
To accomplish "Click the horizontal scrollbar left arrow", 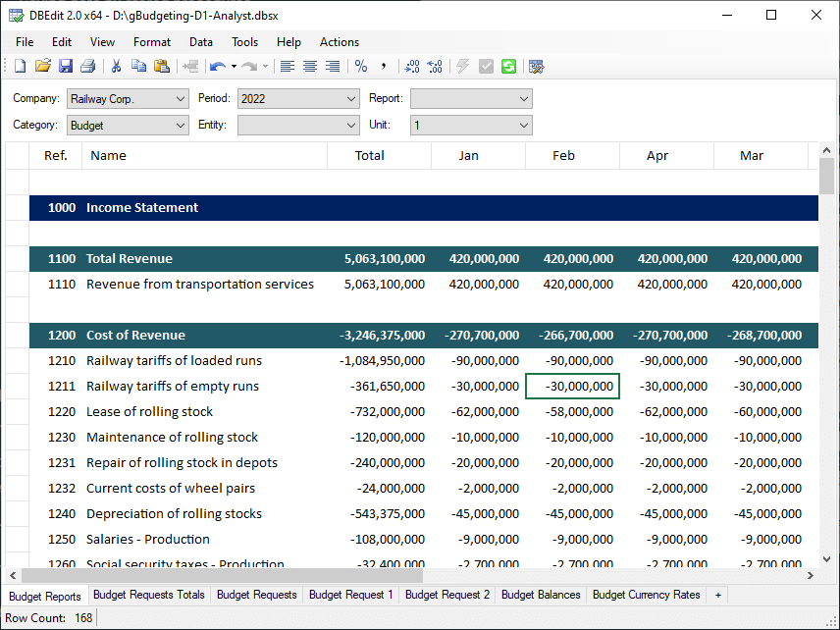I will coord(13,575).
